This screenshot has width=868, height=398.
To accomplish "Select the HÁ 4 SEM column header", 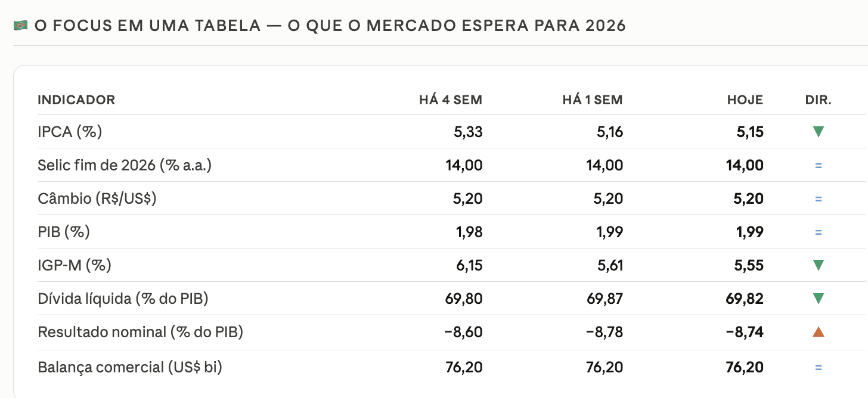I will (451, 100).
